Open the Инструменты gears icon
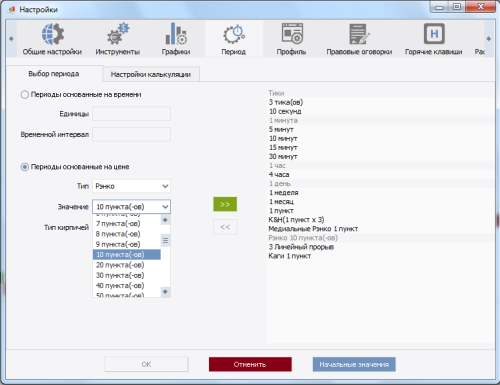Image resolution: width=500 pixels, height=385 pixels. pos(118,34)
